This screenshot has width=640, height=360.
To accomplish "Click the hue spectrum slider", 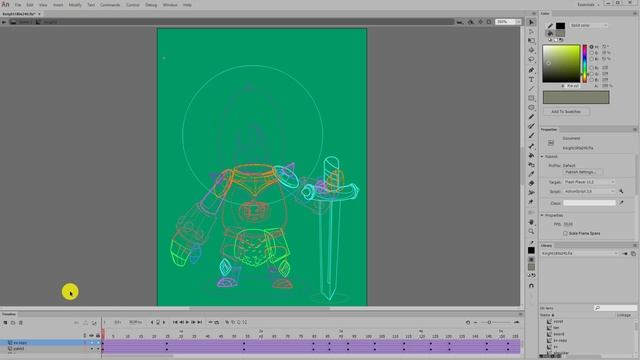I will [584, 63].
